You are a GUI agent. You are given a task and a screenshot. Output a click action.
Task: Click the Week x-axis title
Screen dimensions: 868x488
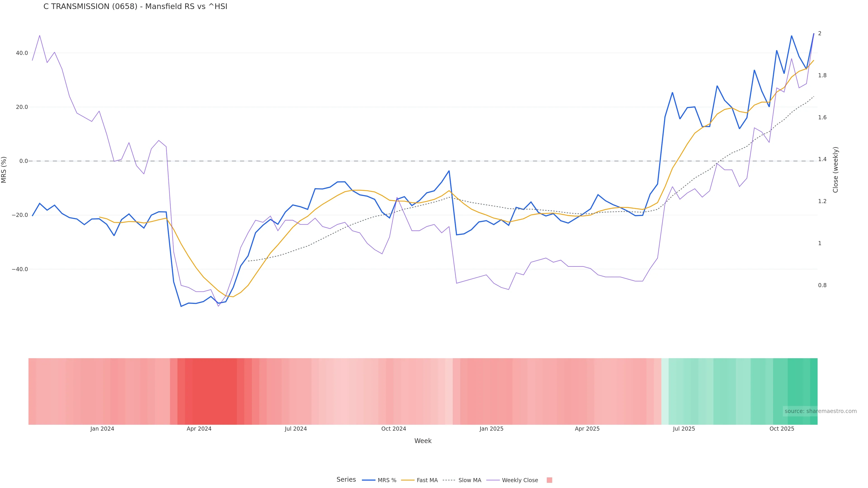(x=422, y=441)
